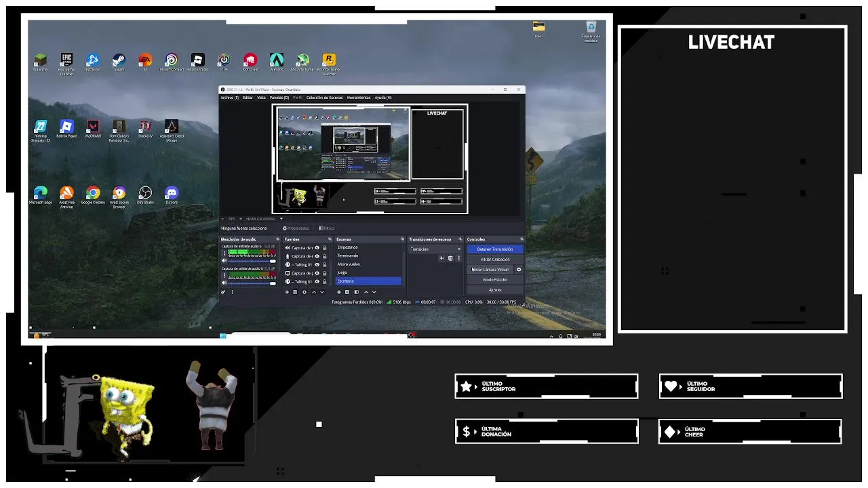Move selected source up arrow
Screen dimensions: 868x488
[314, 292]
